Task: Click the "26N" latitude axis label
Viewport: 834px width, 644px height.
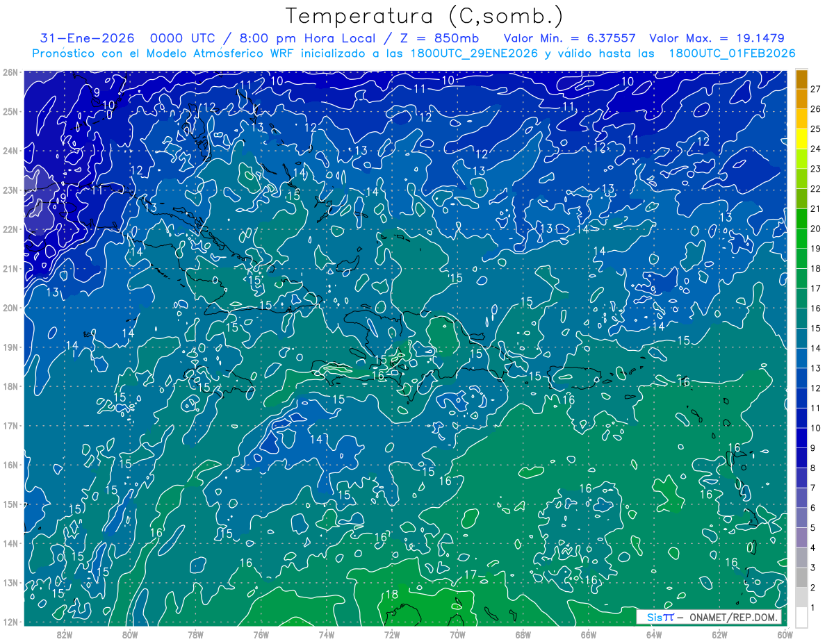Action: tap(10, 72)
